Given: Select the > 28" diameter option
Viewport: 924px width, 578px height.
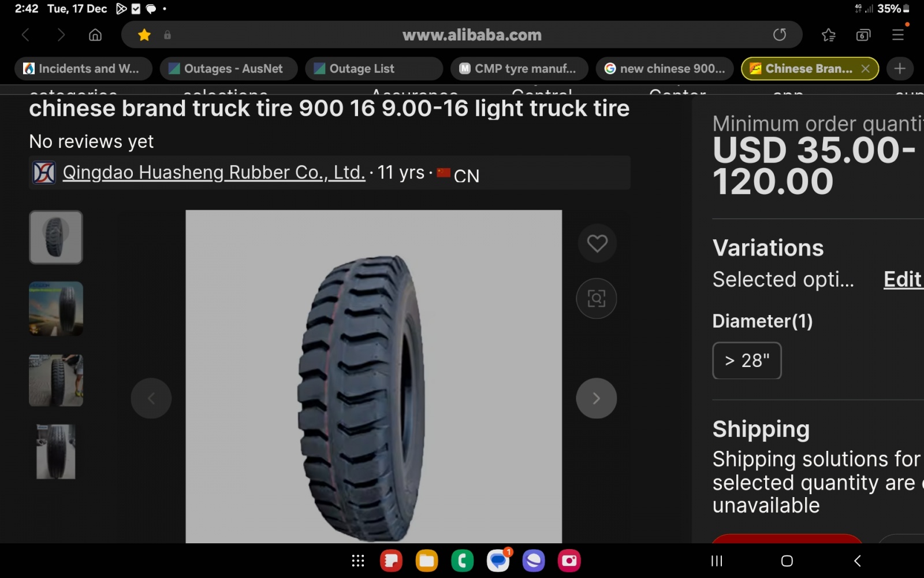Looking at the screenshot, I should point(747,361).
